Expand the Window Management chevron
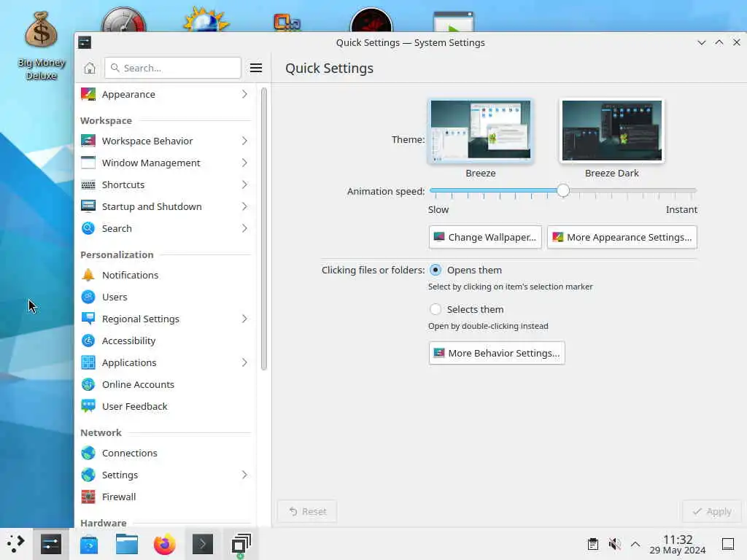The height and width of the screenshot is (560, 747). click(244, 163)
